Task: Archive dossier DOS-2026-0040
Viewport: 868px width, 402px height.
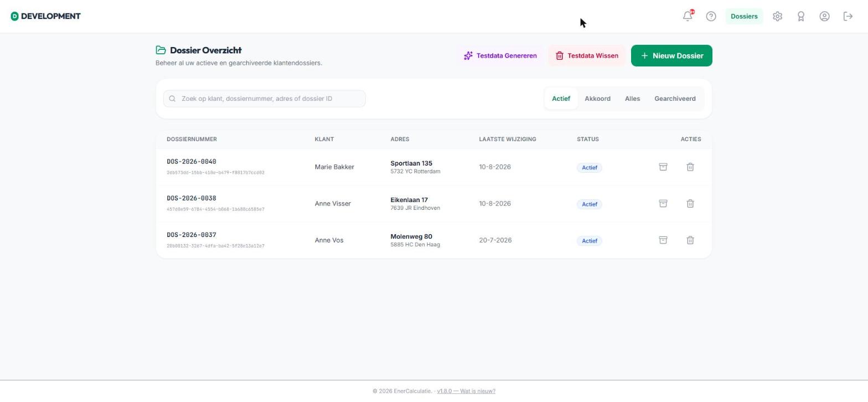Action: [663, 167]
